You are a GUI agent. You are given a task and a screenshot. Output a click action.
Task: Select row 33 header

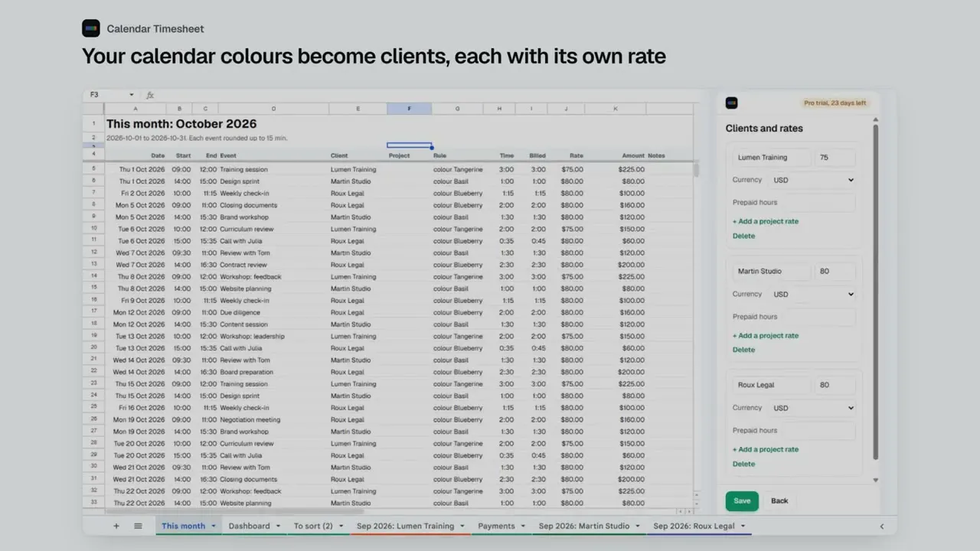tap(93, 503)
